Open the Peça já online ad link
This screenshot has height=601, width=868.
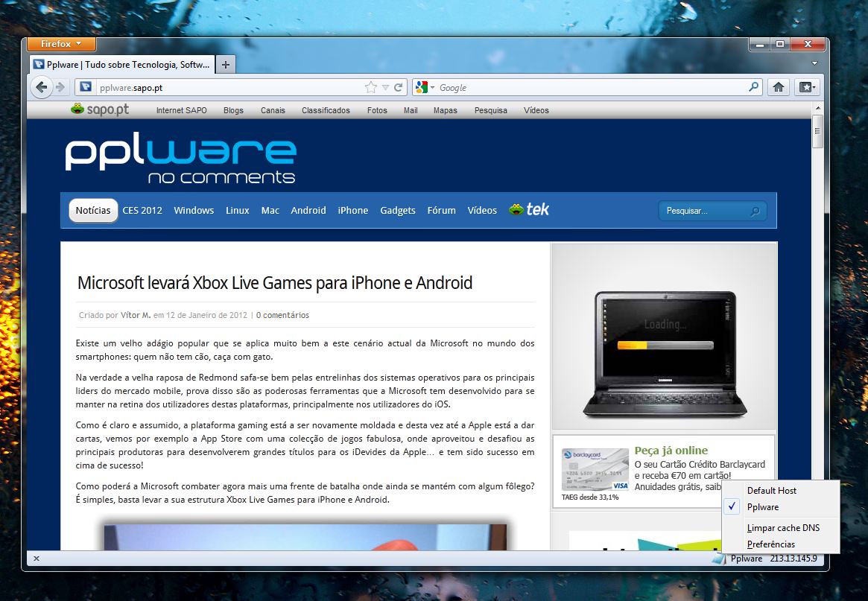(x=671, y=451)
